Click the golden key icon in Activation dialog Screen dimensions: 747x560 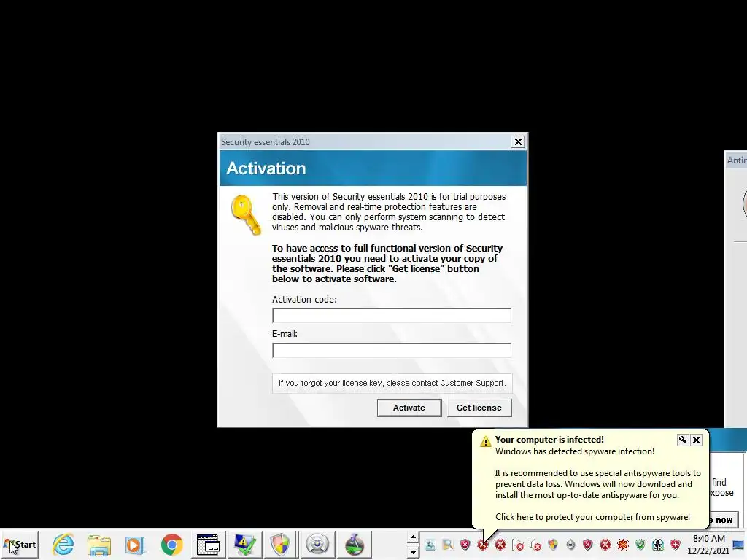pos(246,215)
